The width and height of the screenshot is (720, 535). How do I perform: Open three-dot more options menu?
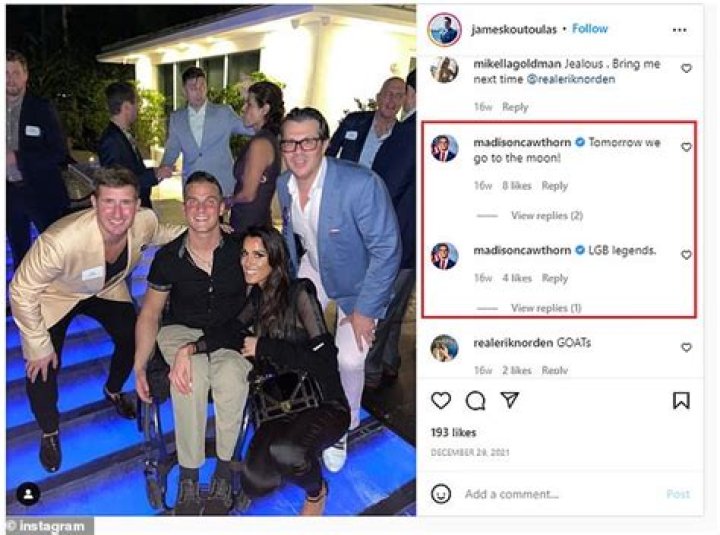[680, 29]
